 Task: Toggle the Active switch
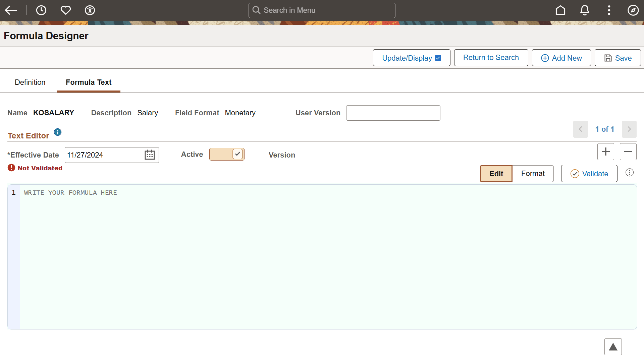pyautogui.click(x=227, y=154)
